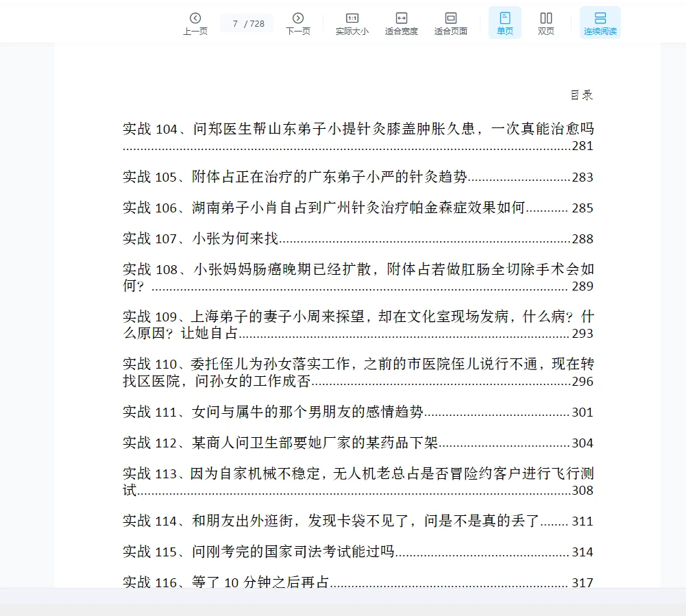Open entry 实战 115 about 国家司法考试

pyautogui.click(x=358, y=552)
